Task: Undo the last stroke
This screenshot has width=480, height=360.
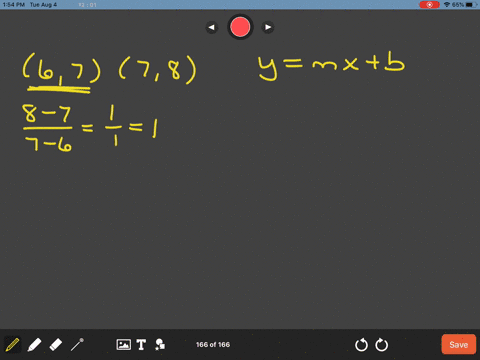Action: point(361,345)
